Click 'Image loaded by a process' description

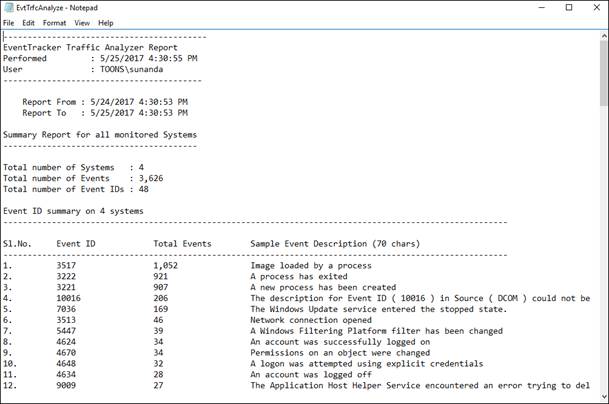[311, 266]
